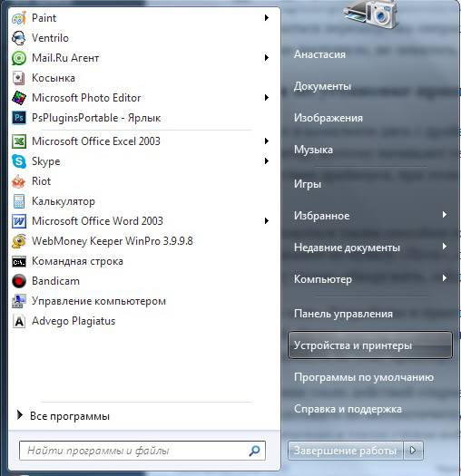
Task: Open PsPluginsPortable - Ярлык label
Action: pyautogui.click(x=96, y=118)
